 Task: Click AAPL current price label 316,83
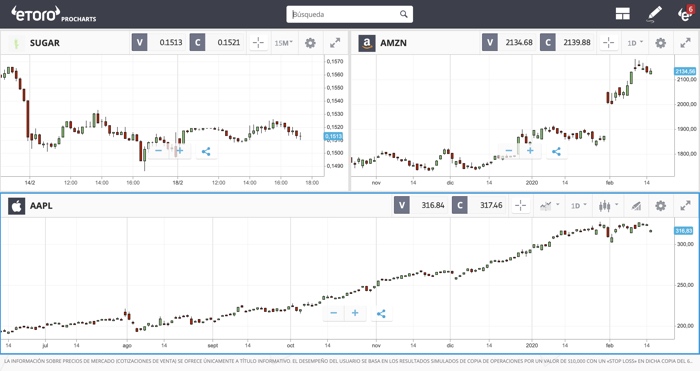[683, 231]
